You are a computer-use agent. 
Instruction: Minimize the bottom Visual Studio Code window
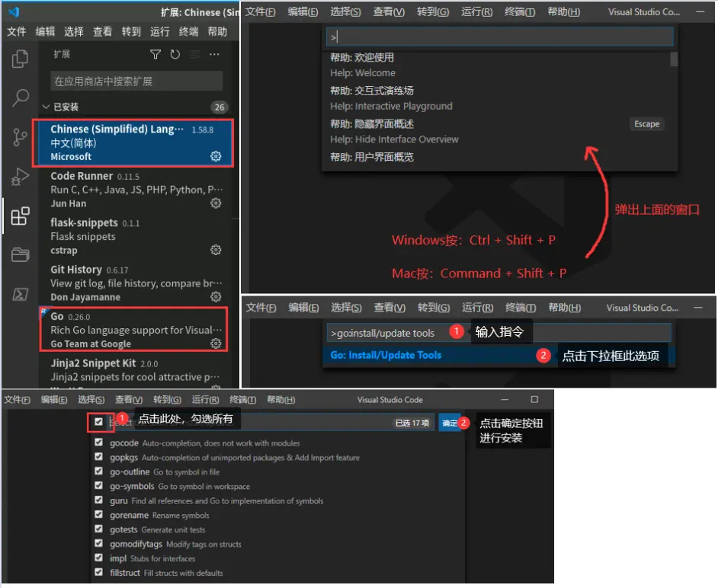[x=505, y=399]
